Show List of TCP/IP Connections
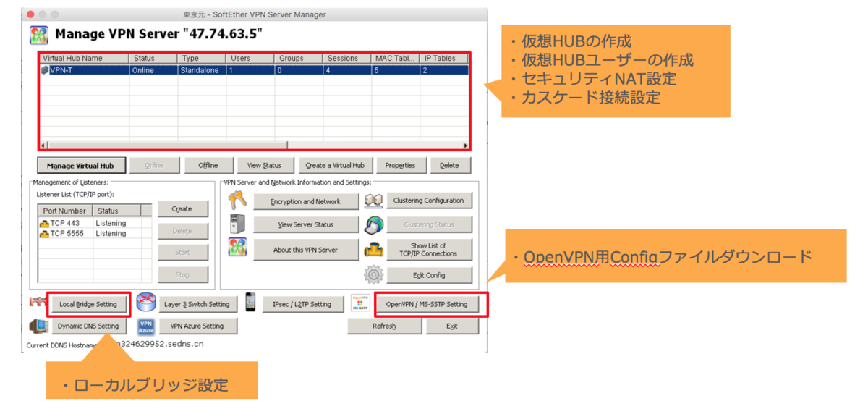Image resolution: width=868 pixels, height=409 pixels. point(429,250)
